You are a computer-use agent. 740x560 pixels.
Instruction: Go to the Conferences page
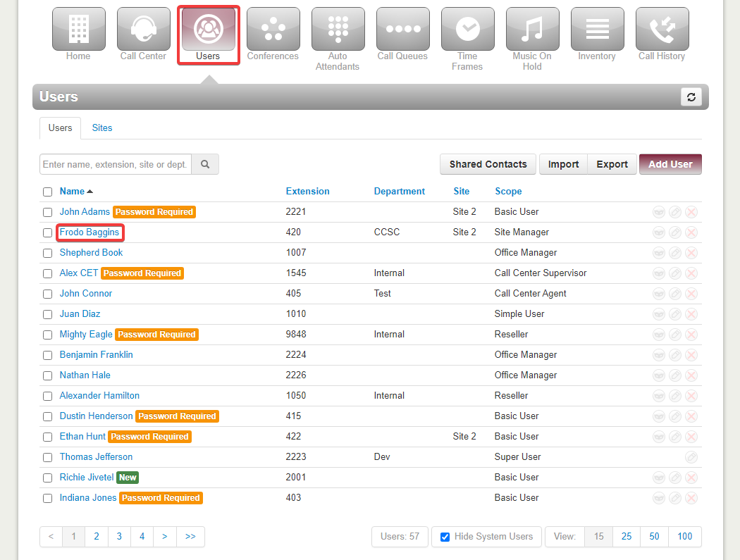[x=273, y=29]
